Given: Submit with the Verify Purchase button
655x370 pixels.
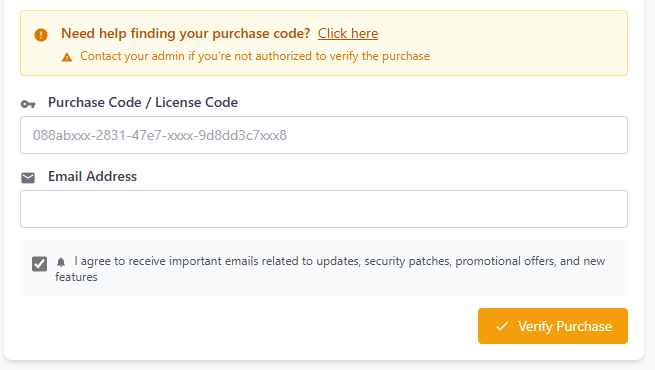Looking at the screenshot, I should click(553, 326).
